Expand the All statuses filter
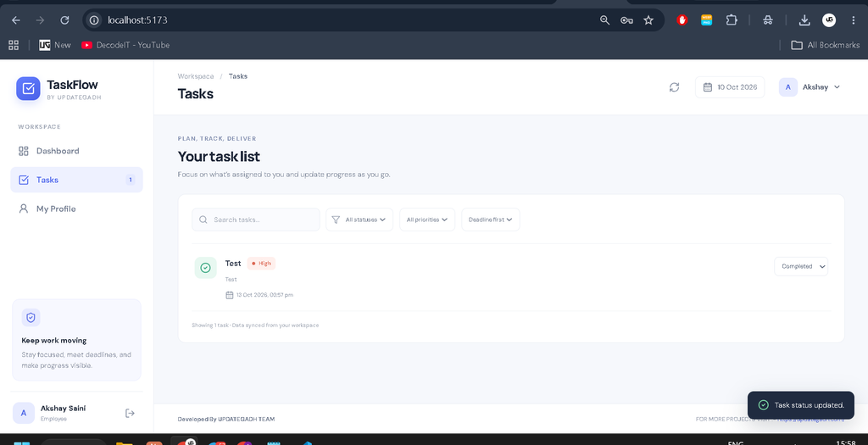868x445 pixels. 359,220
